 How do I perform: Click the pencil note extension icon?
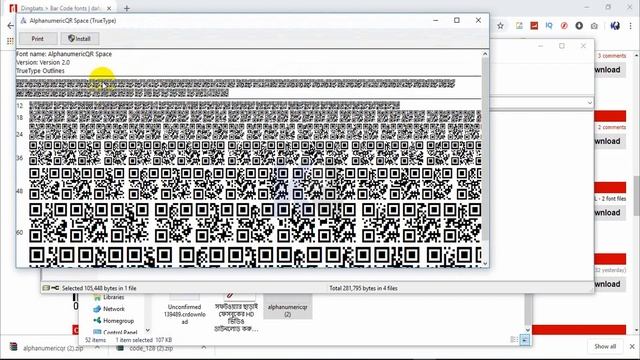519,26
